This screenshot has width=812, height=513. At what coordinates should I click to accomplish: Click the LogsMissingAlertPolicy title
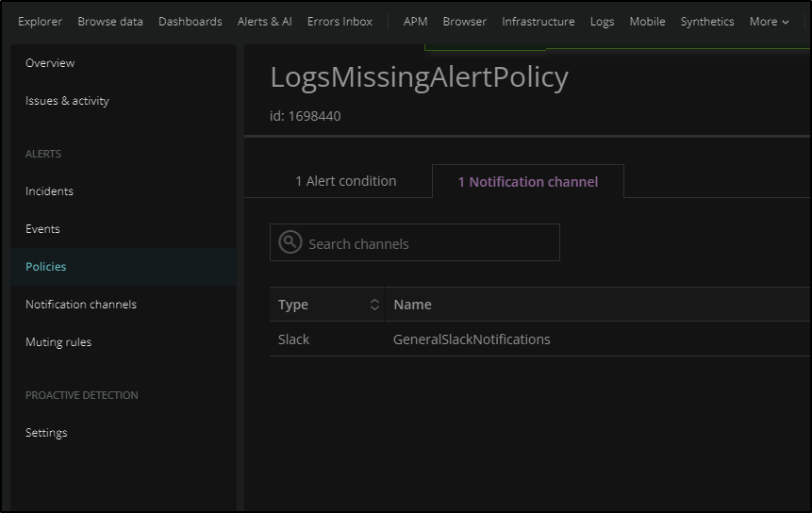tap(420, 77)
